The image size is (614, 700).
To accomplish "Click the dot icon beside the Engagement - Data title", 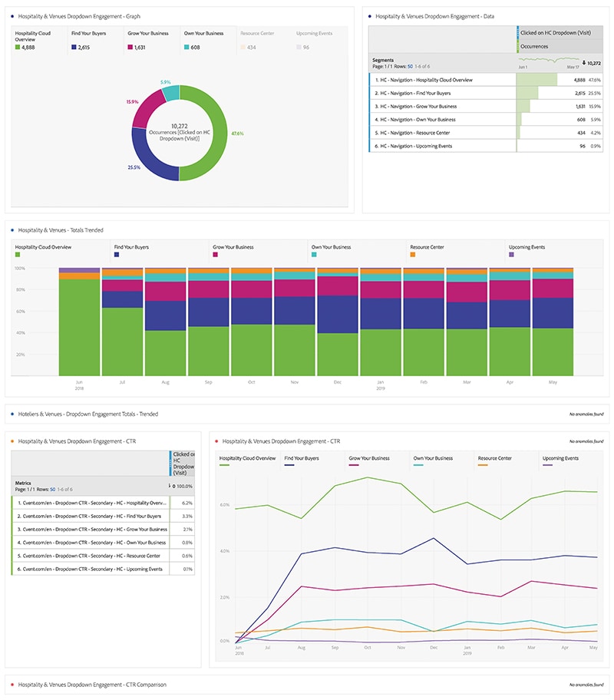I will [369, 16].
